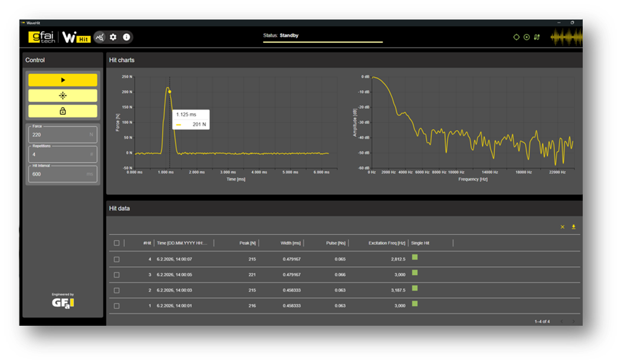621x364 pixels.
Task: Click green single-hit indicator for hit 1
Action: (x=415, y=304)
